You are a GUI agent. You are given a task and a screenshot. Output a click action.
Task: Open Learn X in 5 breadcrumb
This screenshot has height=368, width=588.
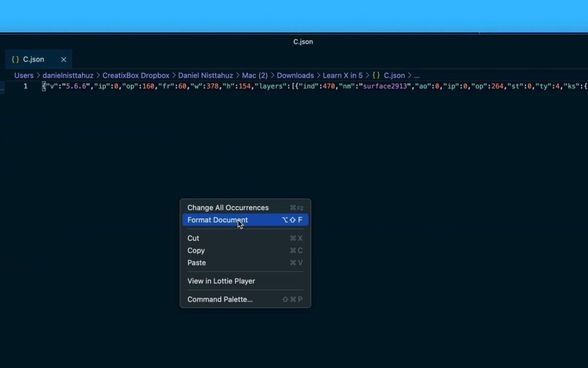point(343,76)
